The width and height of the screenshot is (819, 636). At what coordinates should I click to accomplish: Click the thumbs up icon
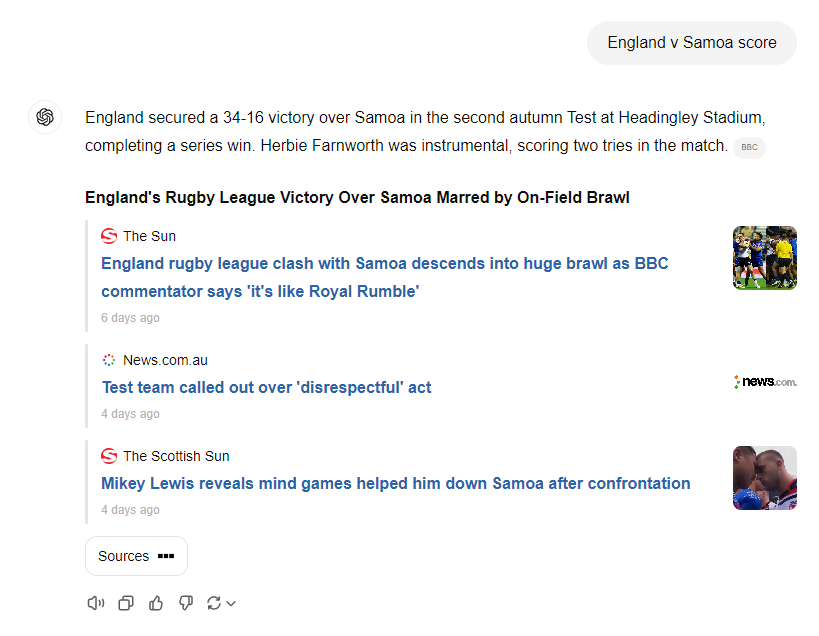[155, 603]
